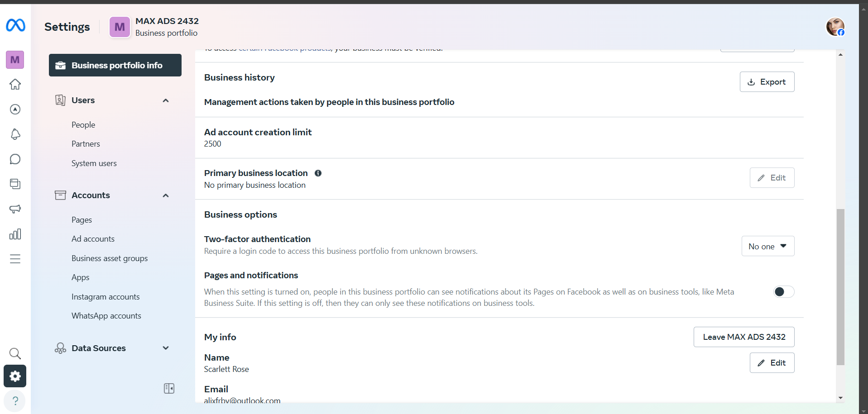Click Leave MAX ADS 2432 button
Viewport: 868px width, 414px height.
744,337
